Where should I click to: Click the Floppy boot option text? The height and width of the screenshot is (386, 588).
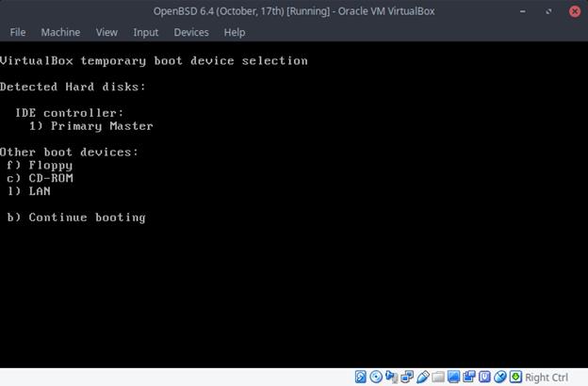point(51,166)
